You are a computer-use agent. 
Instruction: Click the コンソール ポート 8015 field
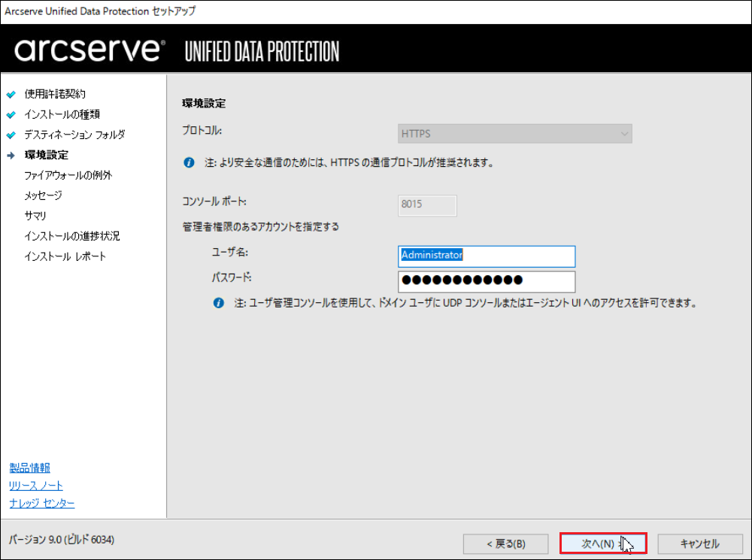[x=427, y=205]
